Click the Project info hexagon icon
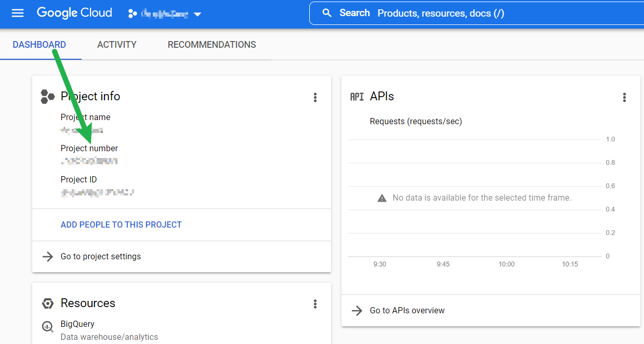The height and width of the screenshot is (344, 644). pyautogui.click(x=48, y=97)
